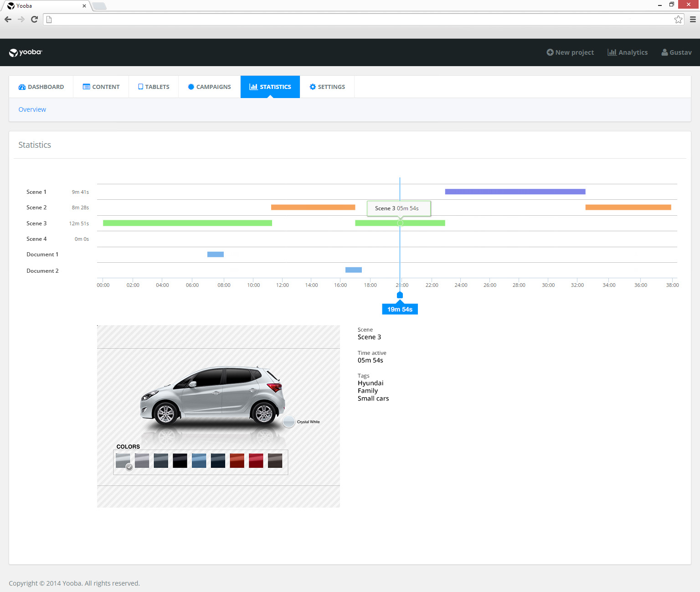Select the orange-red color swatch
The image size is (700, 592).
click(237, 461)
